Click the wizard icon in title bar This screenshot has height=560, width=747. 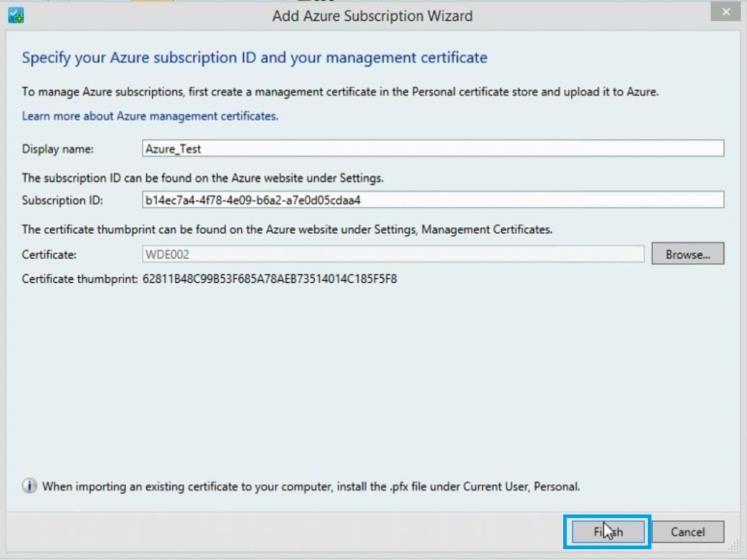pos(16,16)
